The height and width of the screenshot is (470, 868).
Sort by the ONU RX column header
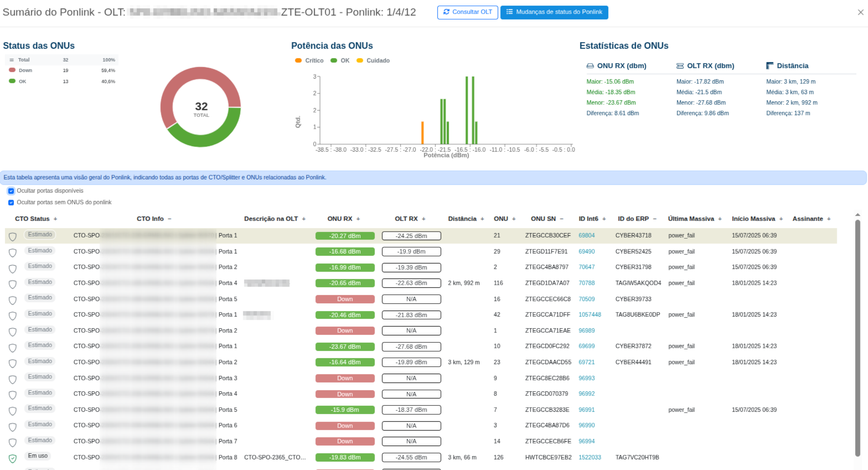click(340, 219)
